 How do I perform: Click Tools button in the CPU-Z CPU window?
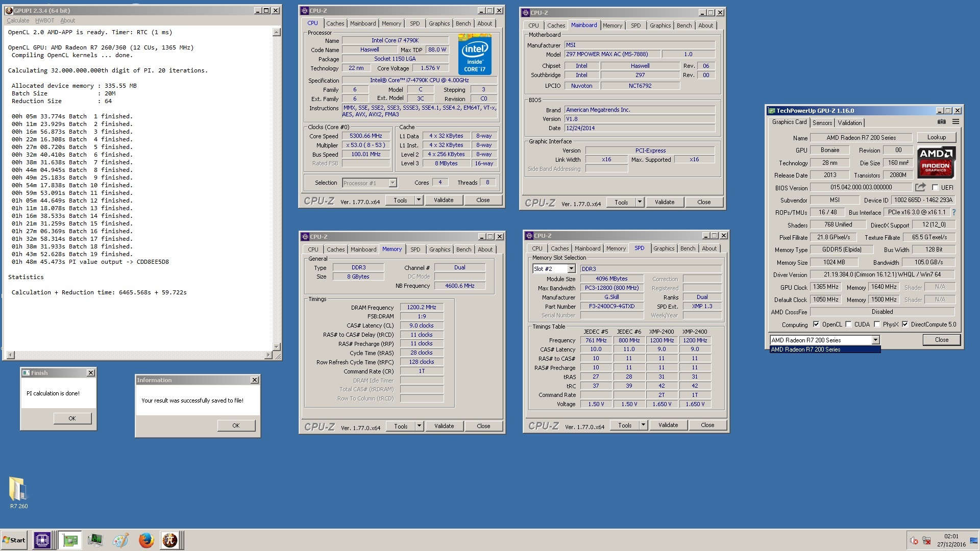pos(400,200)
